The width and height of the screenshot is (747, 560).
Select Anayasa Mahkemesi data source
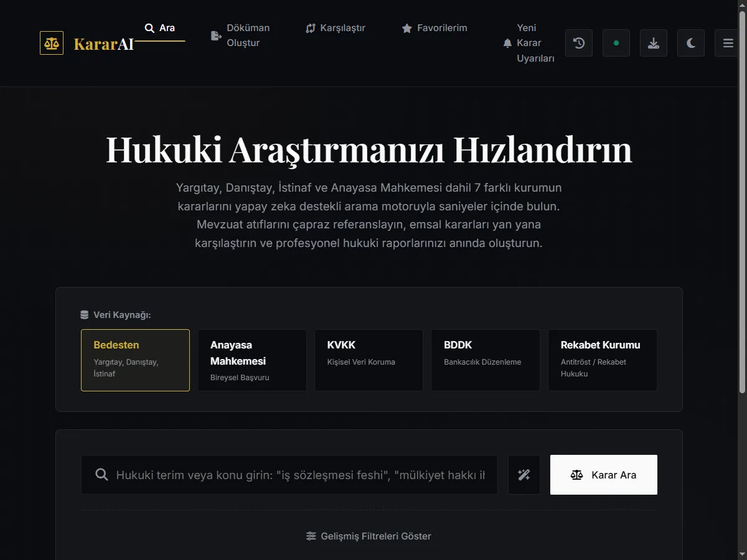pos(252,360)
